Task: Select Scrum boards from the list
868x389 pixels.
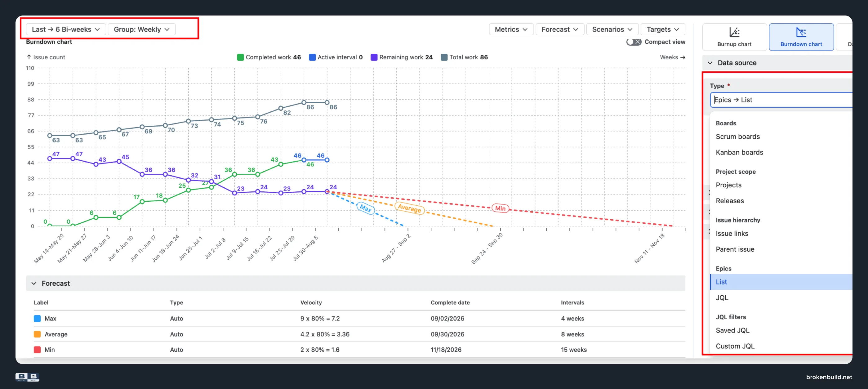Action: 737,136
